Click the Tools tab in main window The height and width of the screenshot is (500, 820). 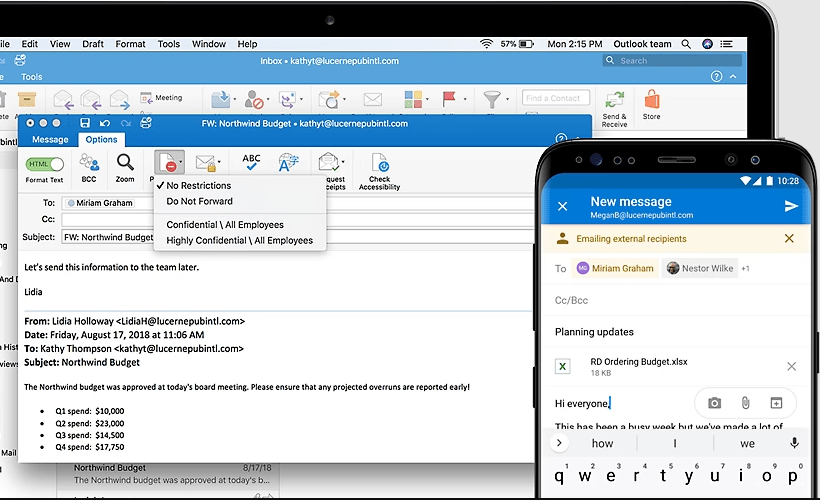31,76
